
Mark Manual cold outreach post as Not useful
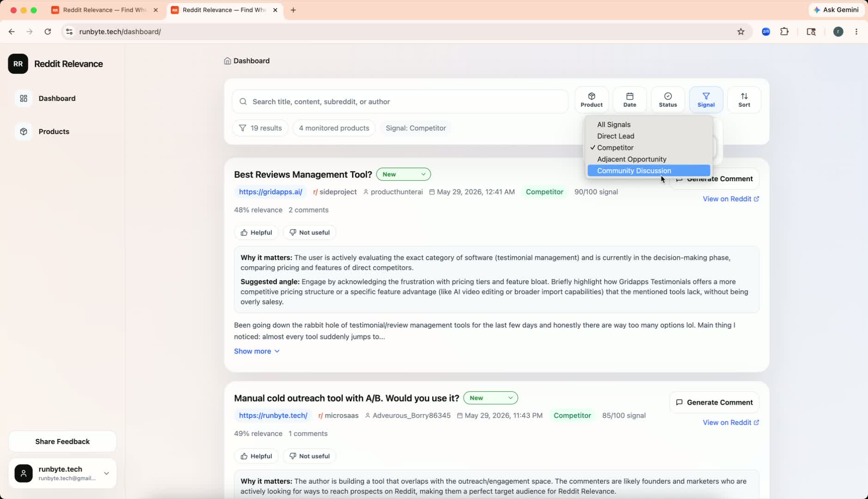pyautogui.click(x=309, y=456)
